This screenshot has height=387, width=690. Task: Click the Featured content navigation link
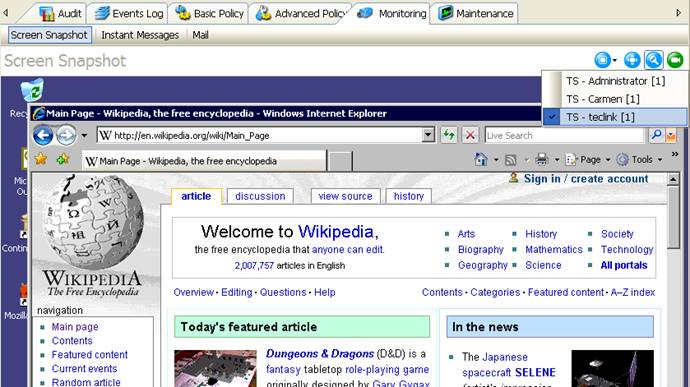(x=90, y=354)
